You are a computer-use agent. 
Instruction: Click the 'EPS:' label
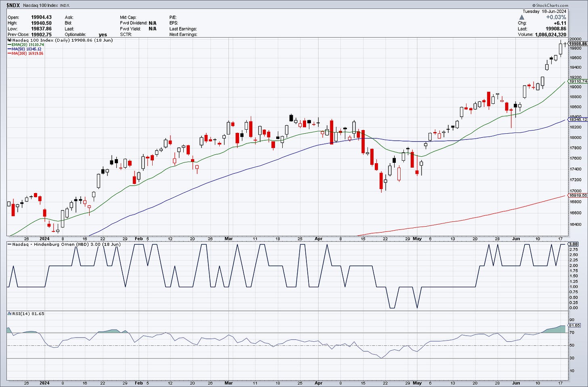[174, 23]
